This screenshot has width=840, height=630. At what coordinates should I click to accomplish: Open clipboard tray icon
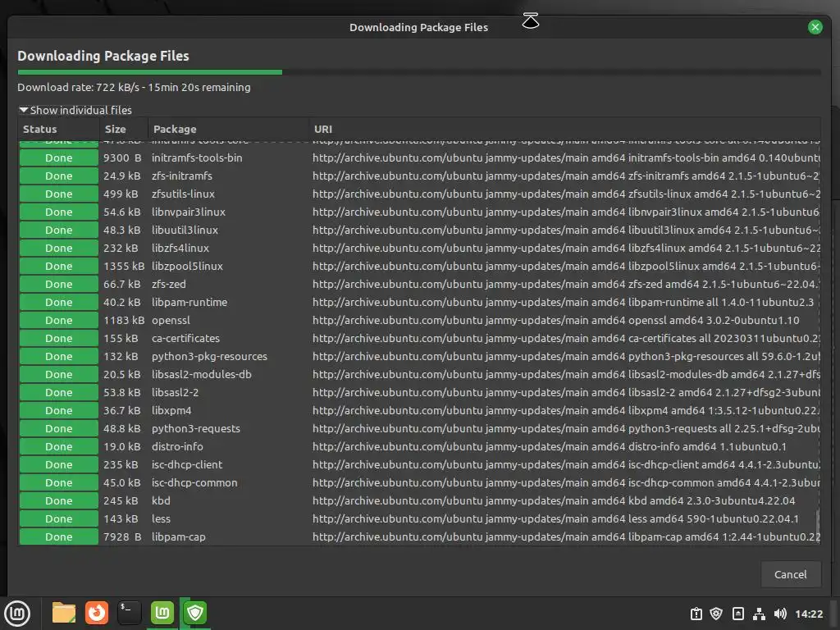[x=696, y=614]
